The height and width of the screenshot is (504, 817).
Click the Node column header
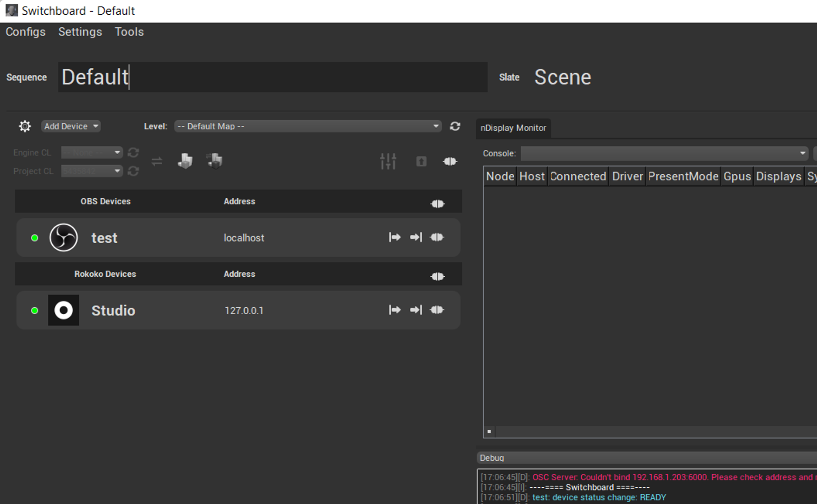500,176
